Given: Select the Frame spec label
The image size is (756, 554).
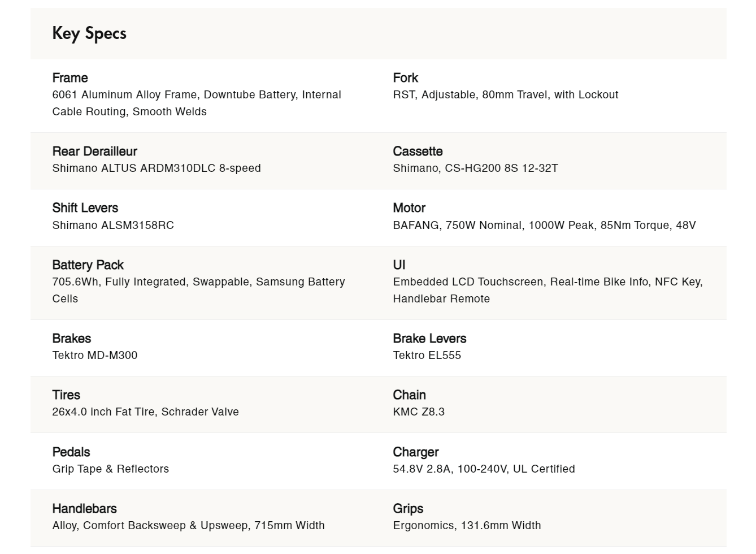Looking at the screenshot, I should (x=70, y=77).
